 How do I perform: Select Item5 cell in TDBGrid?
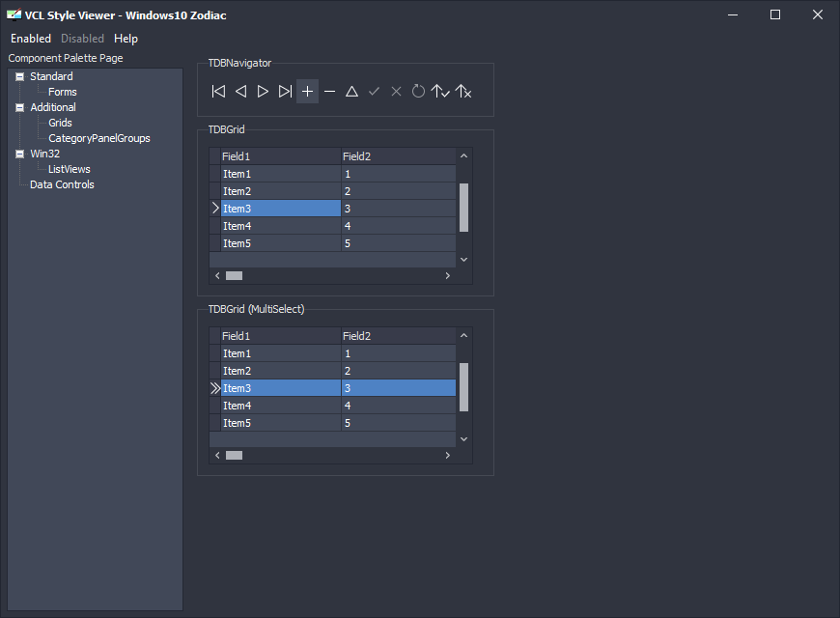tap(281, 243)
